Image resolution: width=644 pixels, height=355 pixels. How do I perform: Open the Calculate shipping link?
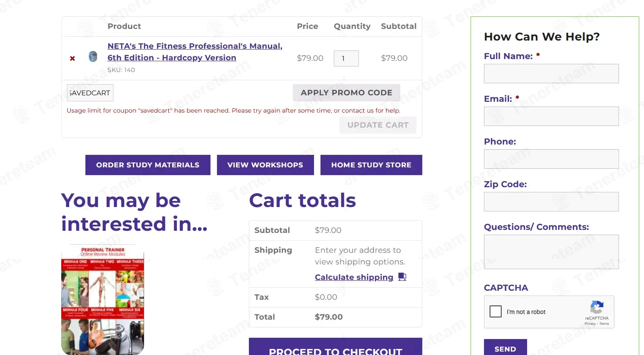(354, 277)
